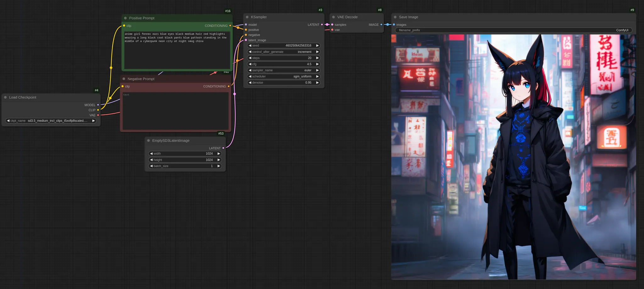
Task: Click the images input socket on Save Image
Action: coord(394,25)
